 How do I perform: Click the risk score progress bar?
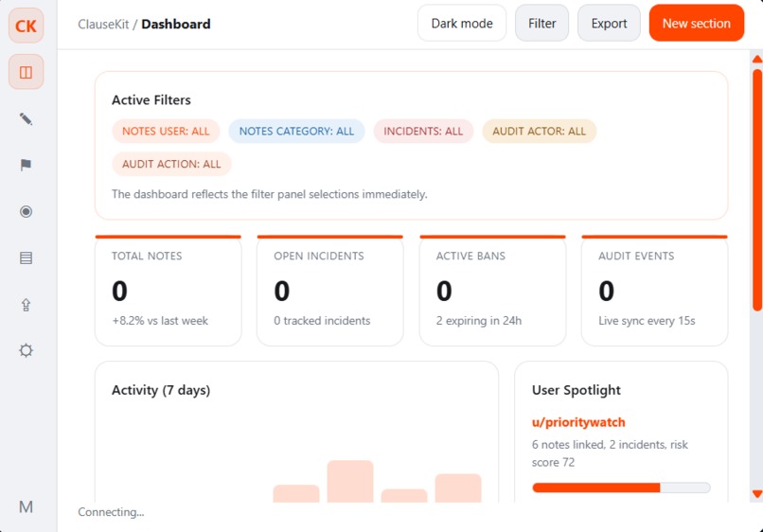621,488
